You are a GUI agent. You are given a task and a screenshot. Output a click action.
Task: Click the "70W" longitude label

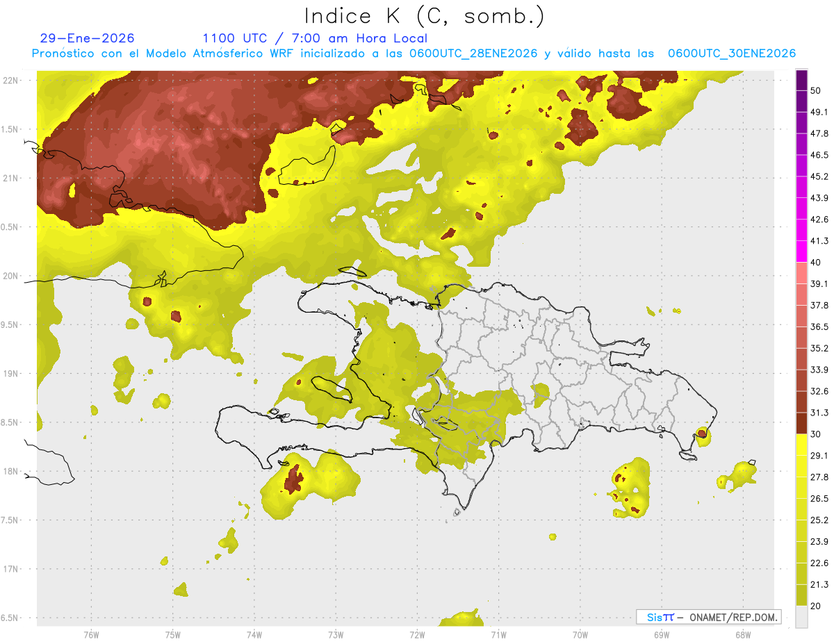pos(580,635)
